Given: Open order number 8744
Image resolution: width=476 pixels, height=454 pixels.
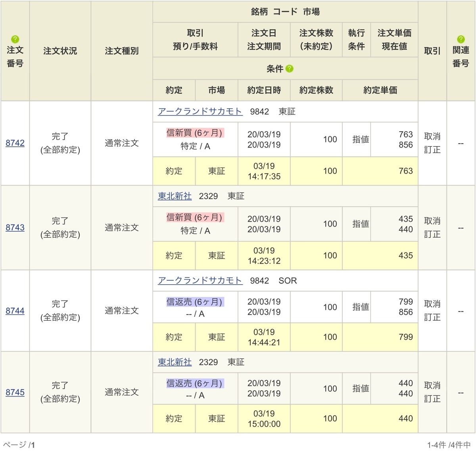Looking at the screenshot, I should 15,311.
